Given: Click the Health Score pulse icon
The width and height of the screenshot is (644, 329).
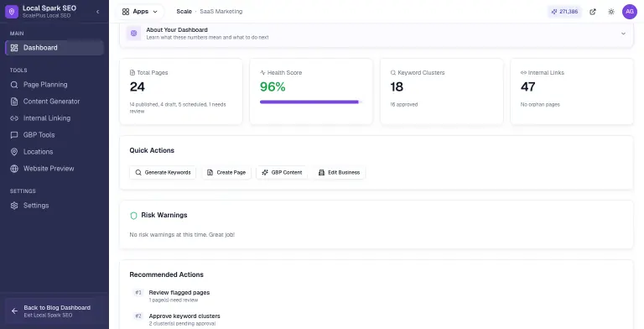Looking at the screenshot, I should [x=262, y=73].
